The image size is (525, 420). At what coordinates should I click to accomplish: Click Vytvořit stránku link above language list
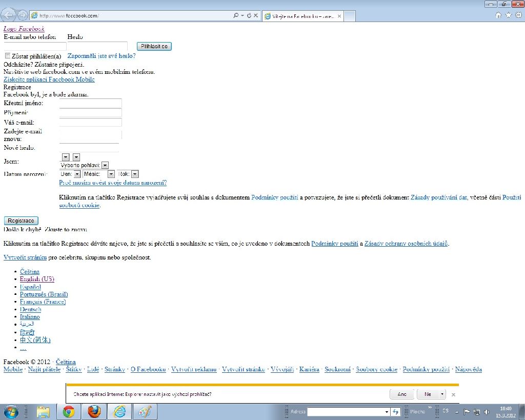tap(25, 257)
